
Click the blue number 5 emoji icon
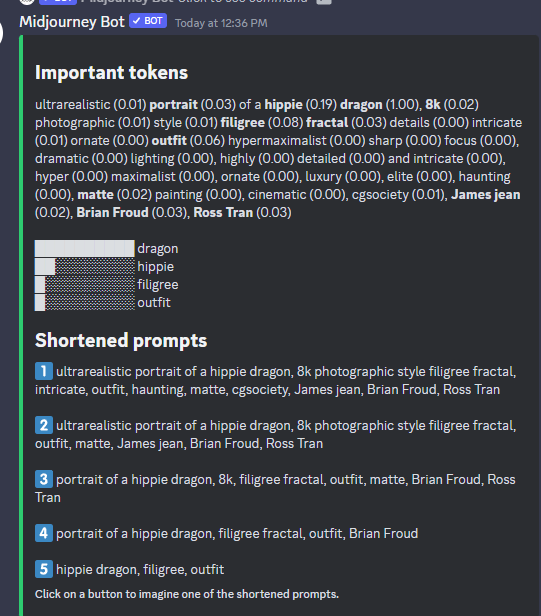point(44,569)
